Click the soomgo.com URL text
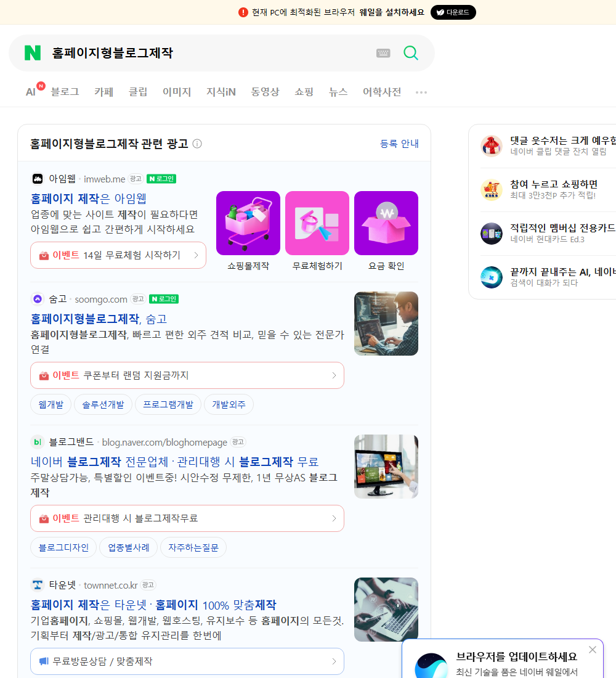 point(101,299)
